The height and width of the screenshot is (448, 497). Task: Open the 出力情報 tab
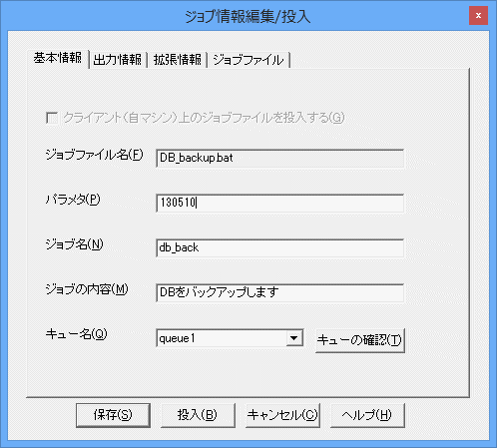click(118, 60)
